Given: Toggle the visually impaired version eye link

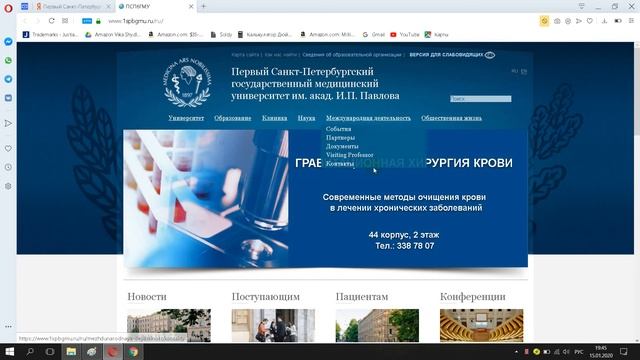Looking at the screenshot, I should (x=452, y=55).
